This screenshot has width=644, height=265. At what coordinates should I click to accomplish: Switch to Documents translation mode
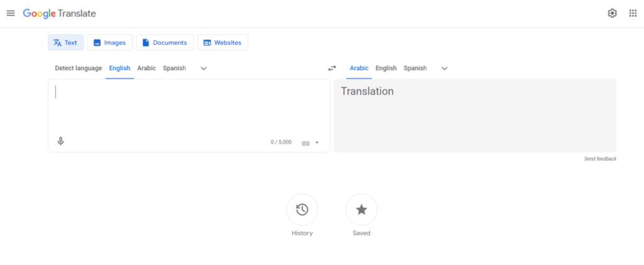[x=165, y=43]
